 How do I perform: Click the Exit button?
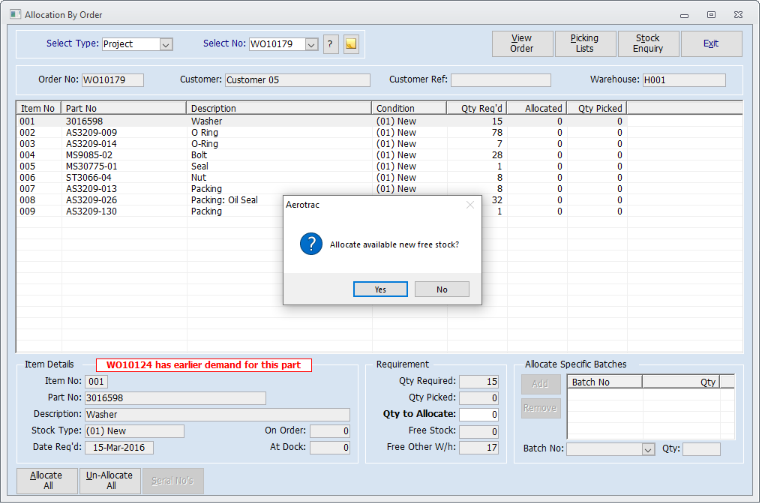[x=710, y=44]
